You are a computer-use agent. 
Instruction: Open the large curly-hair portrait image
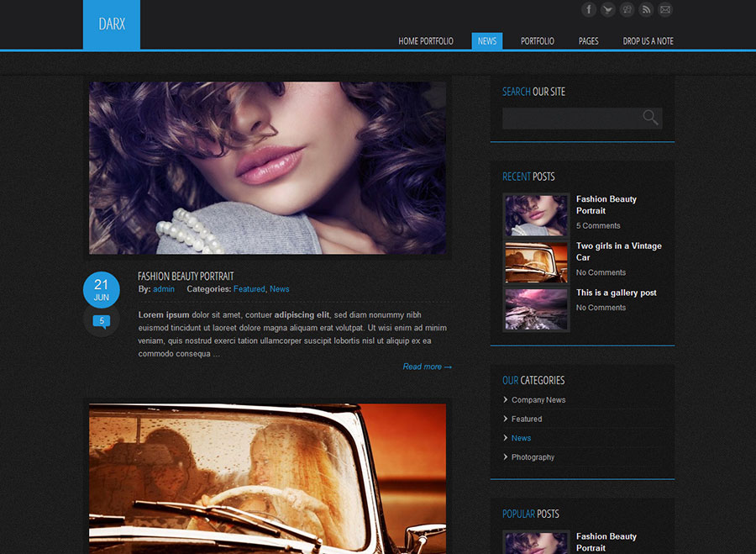pyautogui.click(x=268, y=167)
